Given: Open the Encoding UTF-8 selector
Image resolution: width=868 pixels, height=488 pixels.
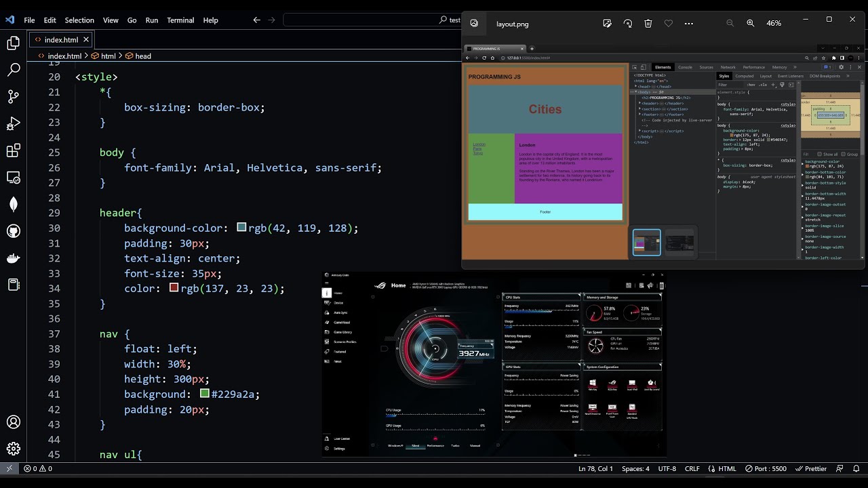Looking at the screenshot, I should [667, 468].
